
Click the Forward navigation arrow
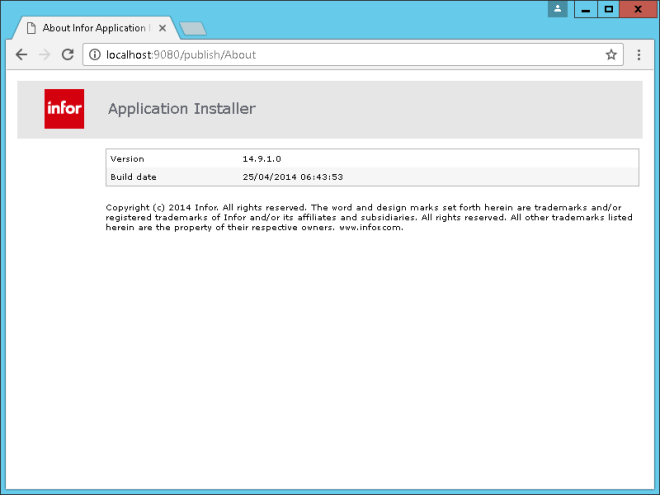[x=44, y=55]
